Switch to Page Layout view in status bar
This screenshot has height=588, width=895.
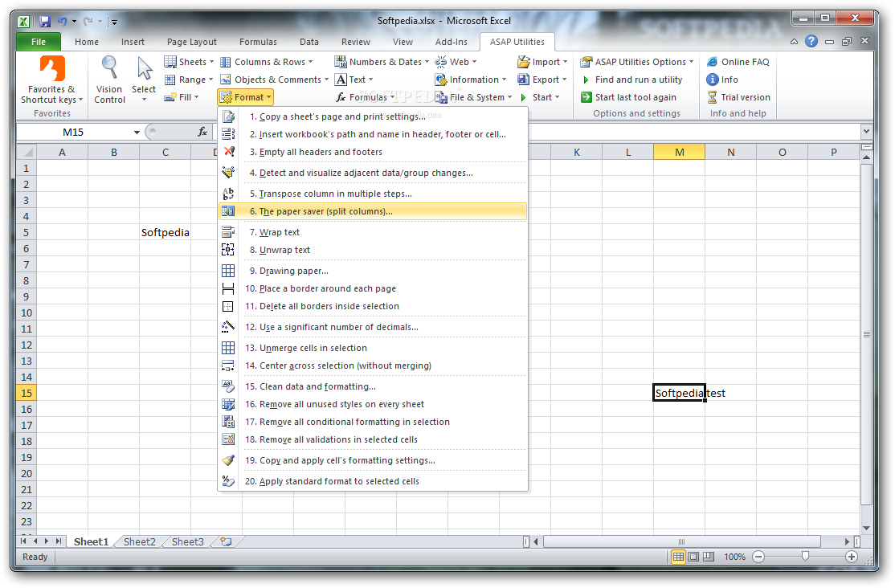point(693,557)
